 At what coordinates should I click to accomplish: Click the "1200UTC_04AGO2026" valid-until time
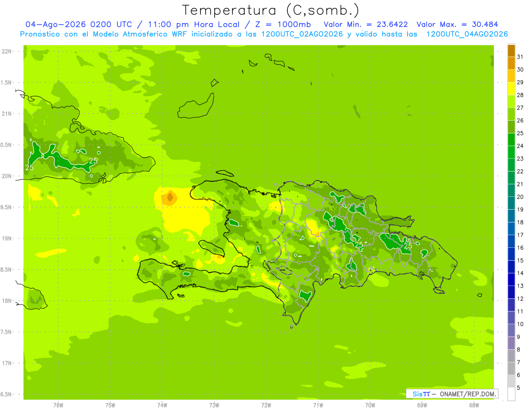pyautogui.click(x=467, y=34)
